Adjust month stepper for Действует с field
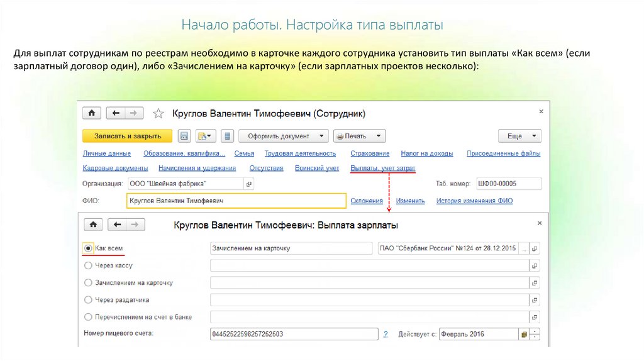The height and width of the screenshot is (361, 644). [x=535, y=335]
